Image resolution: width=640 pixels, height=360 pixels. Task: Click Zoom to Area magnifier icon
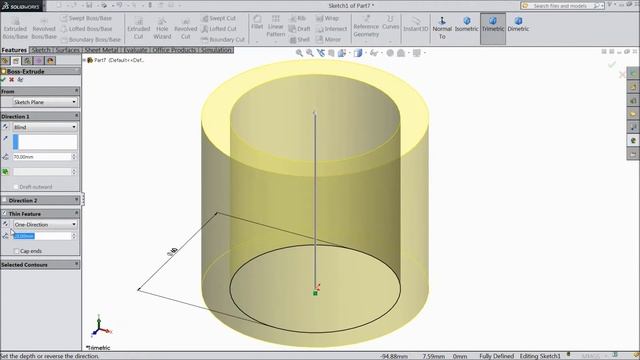pyautogui.click(x=310, y=53)
